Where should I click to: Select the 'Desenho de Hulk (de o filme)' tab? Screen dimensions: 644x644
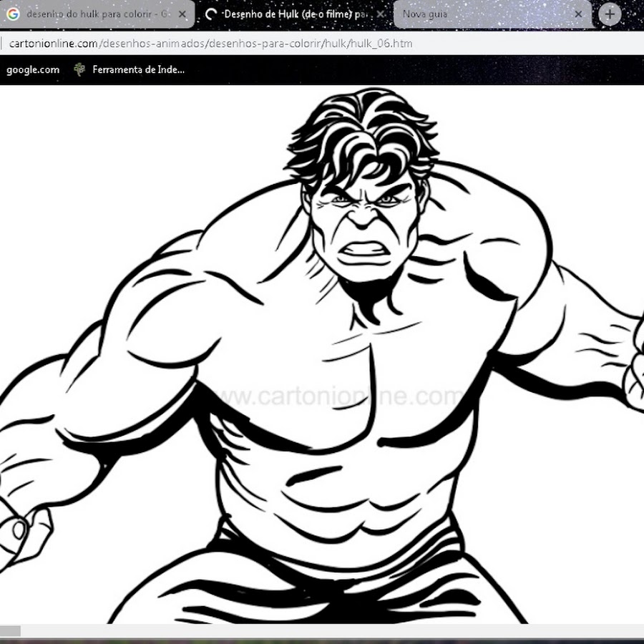pyautogui.click(x=295, y=14)
